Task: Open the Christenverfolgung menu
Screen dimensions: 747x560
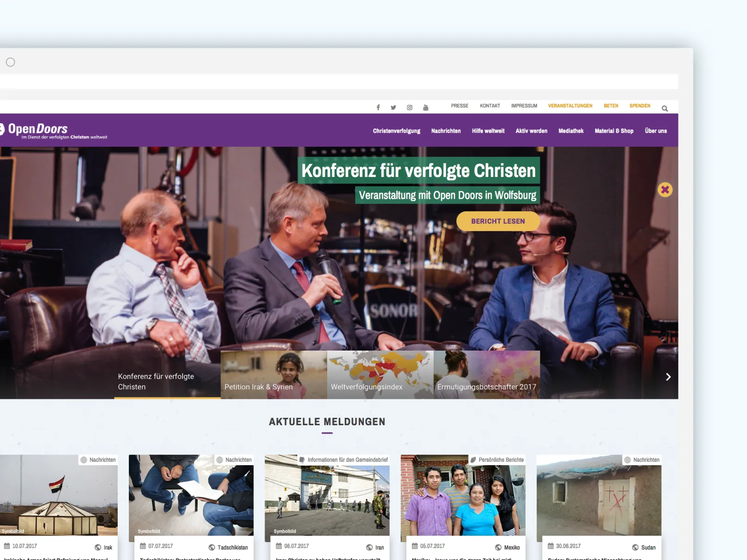Action: [x=396, y=131]
